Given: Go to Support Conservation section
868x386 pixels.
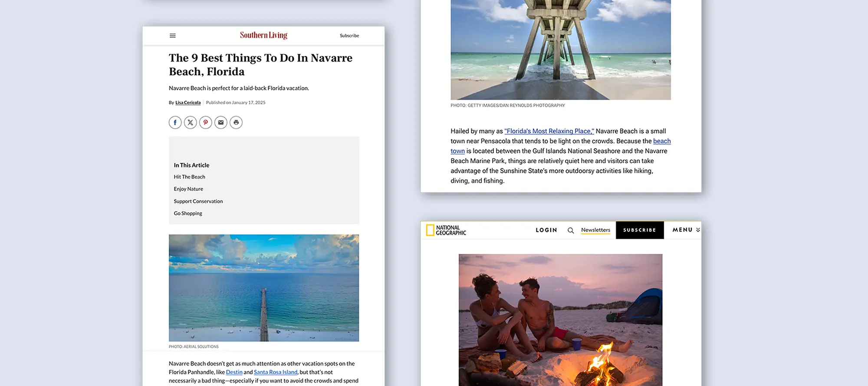Looking at the screenshot, I should 198,201.
